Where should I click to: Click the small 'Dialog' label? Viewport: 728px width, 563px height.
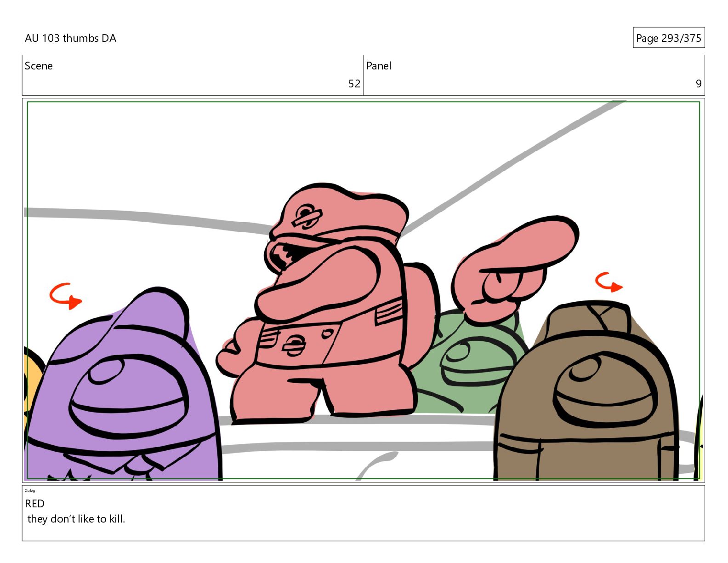point(30,490)
